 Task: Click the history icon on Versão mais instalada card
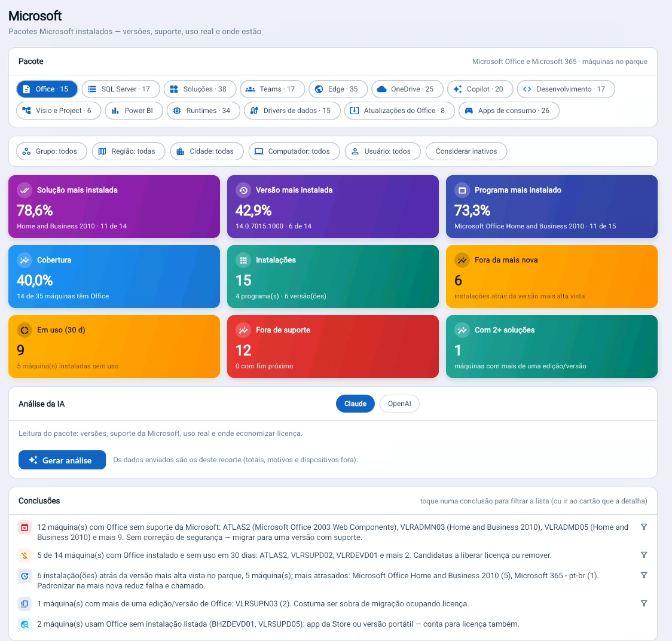[243, 190]
